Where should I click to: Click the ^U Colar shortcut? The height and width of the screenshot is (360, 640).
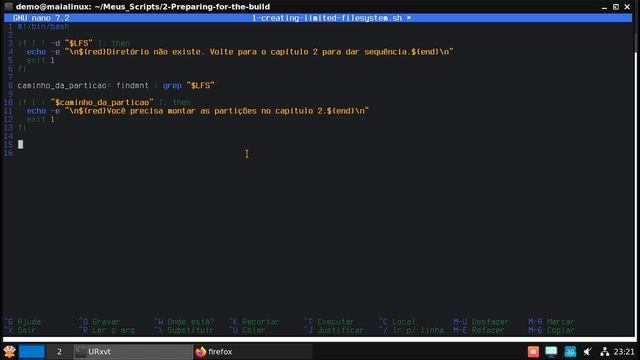click(x=247, y=330)
